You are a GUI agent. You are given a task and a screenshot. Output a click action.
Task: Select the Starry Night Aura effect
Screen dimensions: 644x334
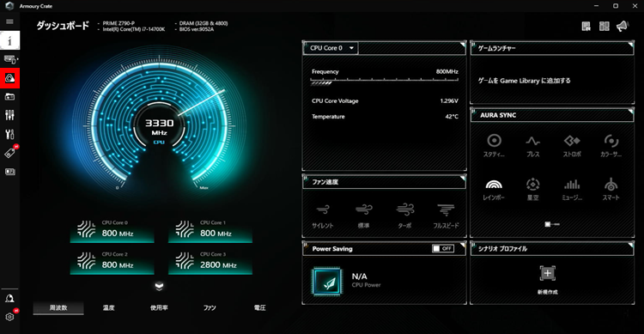click(x=532, y=189)
